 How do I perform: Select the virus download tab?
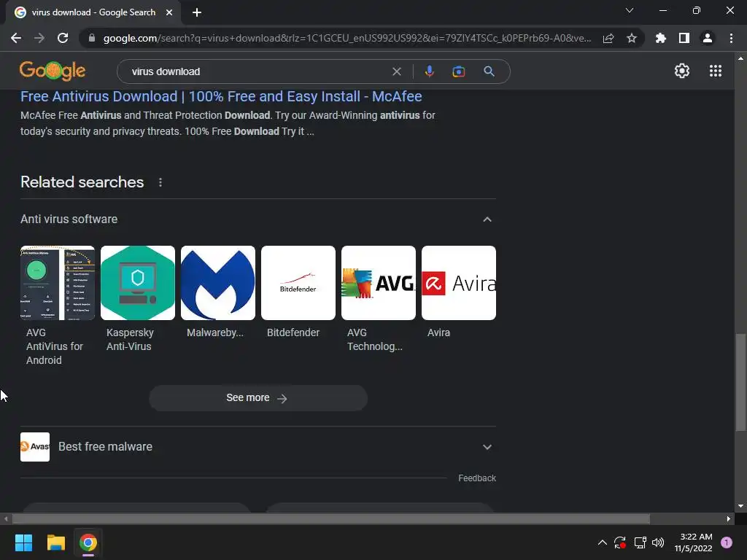pyautogui.click(x=93, y=12)
